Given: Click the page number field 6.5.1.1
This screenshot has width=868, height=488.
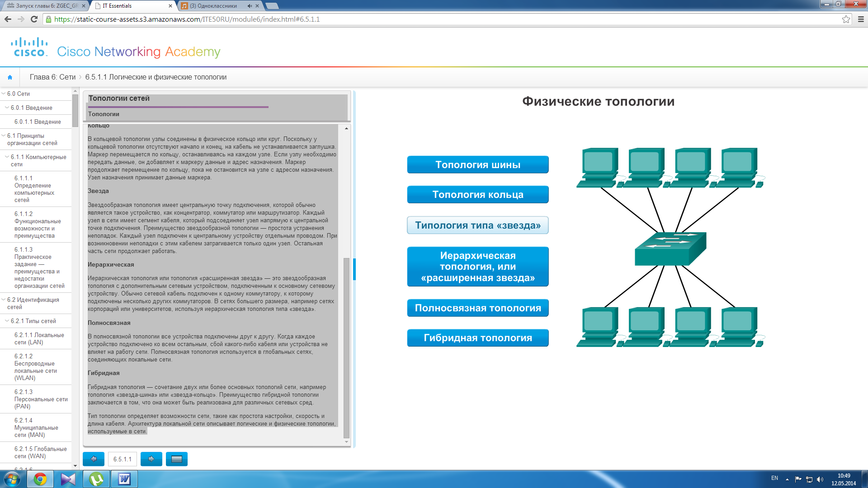Looking at the screenshot, I should click(123, 459).
